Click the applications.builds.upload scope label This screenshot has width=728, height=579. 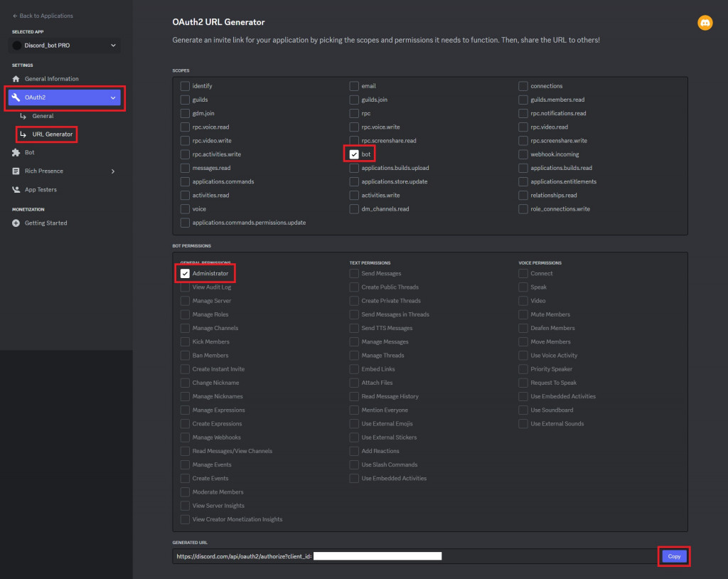click(x=395, y=168)
